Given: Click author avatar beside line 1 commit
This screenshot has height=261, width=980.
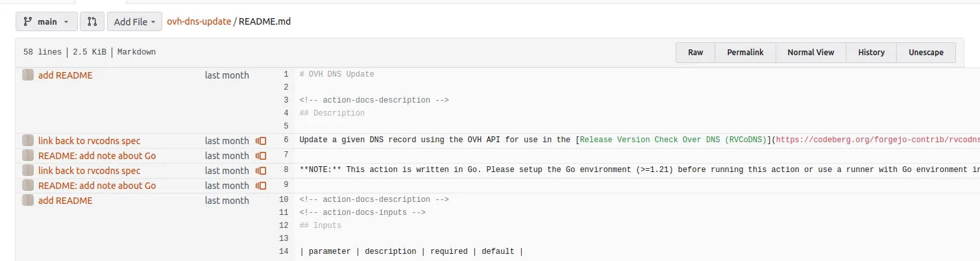Looking at the screenshot, I should pos(28,75).
